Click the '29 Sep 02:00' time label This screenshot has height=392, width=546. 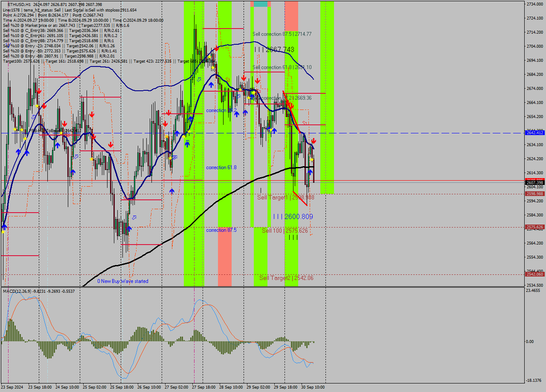pyautogui.click(x=258, y=387)
